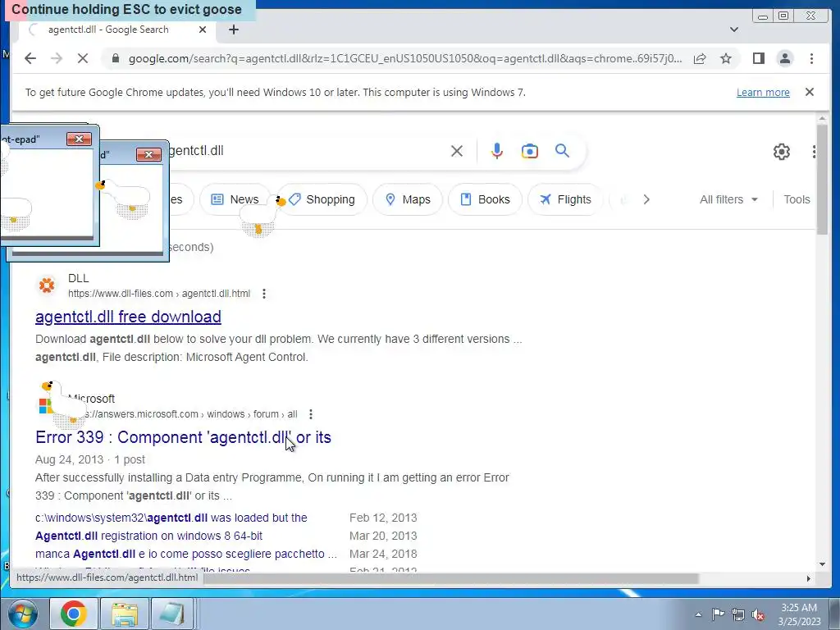The height and width of the screenshot is (630, 840).
Task: Click the DLL site favicon
Action: coord(47,285)
